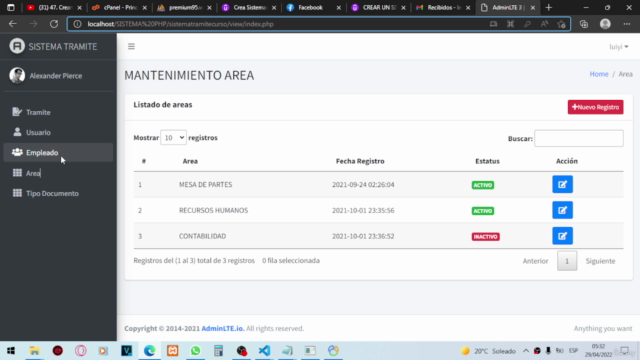Open WhatsApp from taskbar
Image resolution: width=640 pixels, height=360 pixels.
pos(196,351)
